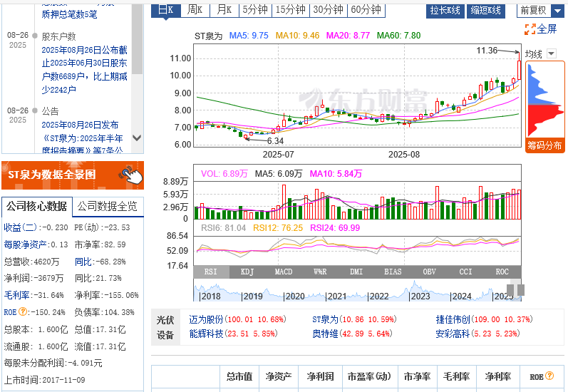Select the DMI indicator tab

pyautogui.click(x=356, y=272)
